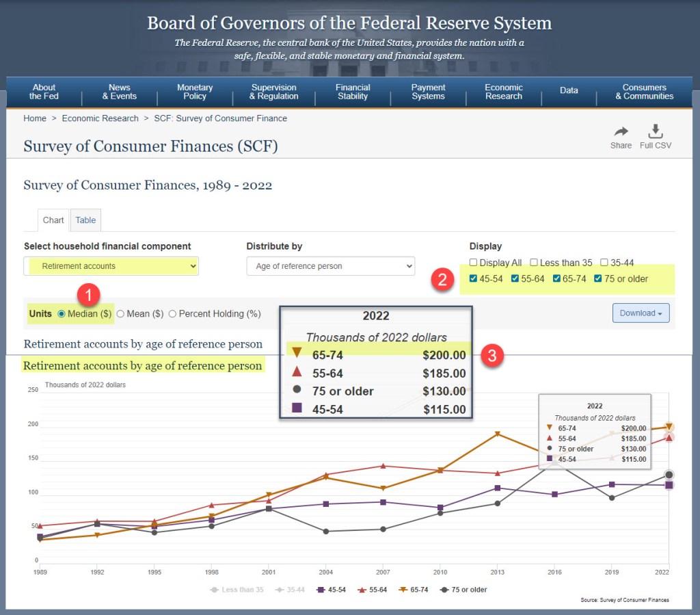
Task: Enable the Display All checkbox
Action: (x=474, y=263)
